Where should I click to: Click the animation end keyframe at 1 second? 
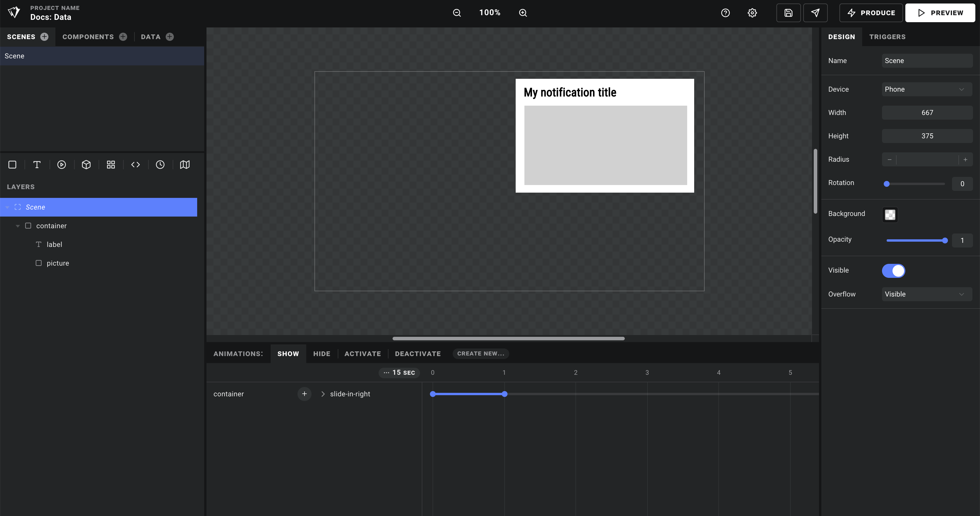pos(505,394)
